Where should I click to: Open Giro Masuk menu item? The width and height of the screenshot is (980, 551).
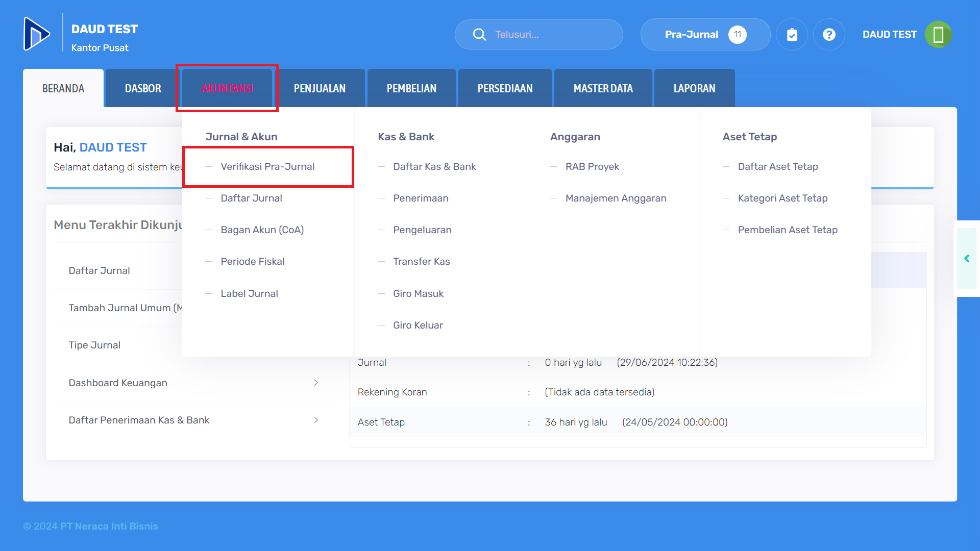pos(418,293)
